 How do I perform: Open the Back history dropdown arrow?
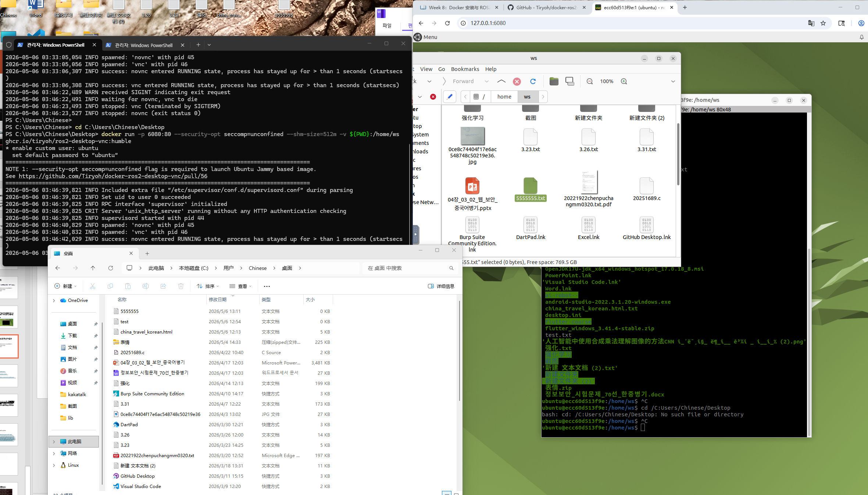(x=429, y=81)
